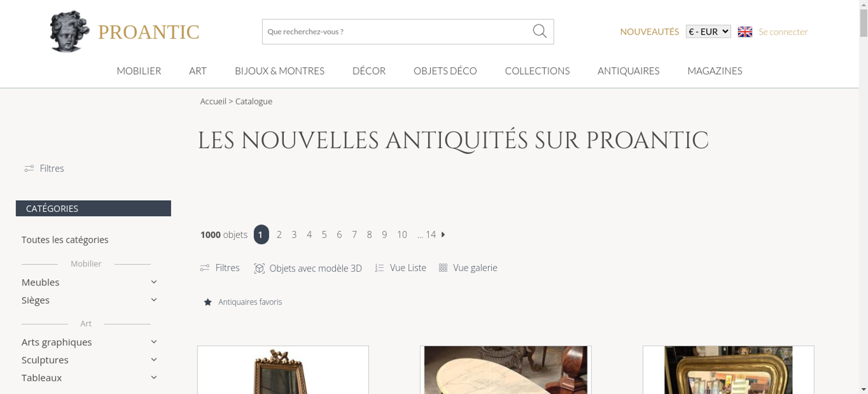Open the MOBILIER menu
Screen dimensions: 868x394
[139, 71]
